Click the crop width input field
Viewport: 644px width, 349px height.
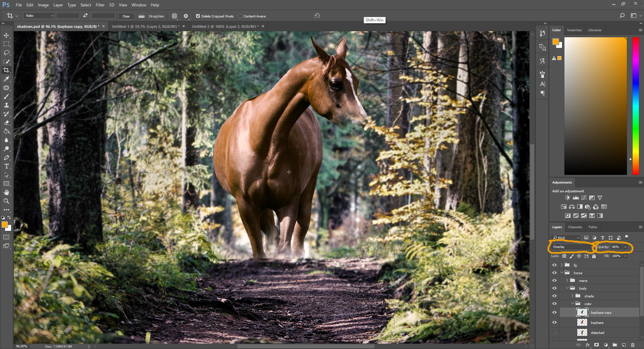68,16
